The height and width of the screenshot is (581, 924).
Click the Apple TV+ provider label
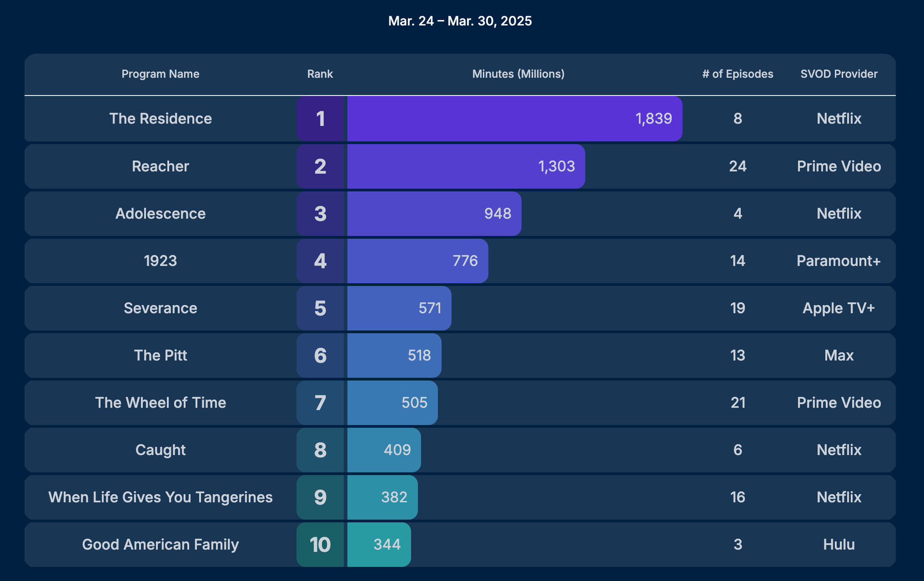(839, 308)
